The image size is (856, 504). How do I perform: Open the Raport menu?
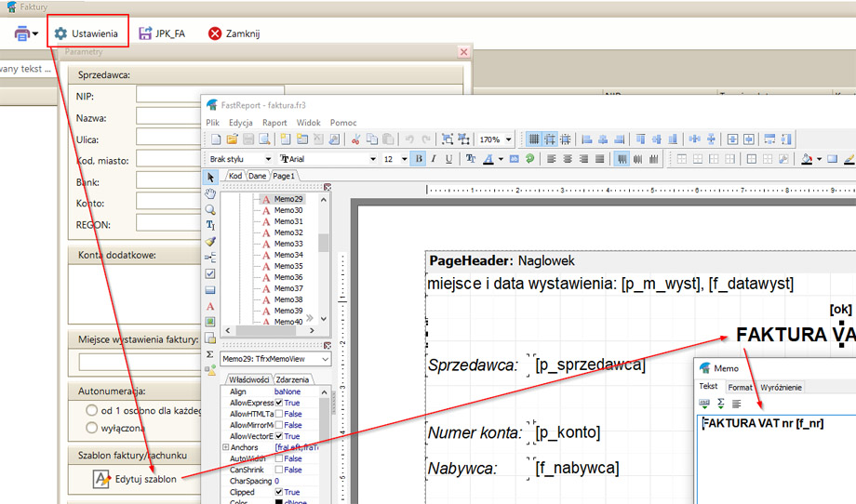[274, 122]
